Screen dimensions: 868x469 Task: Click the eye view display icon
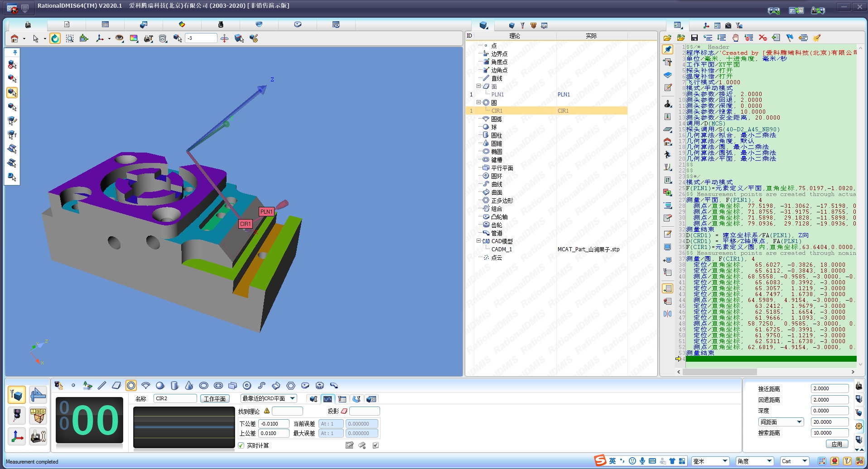(x=119, y=38)
